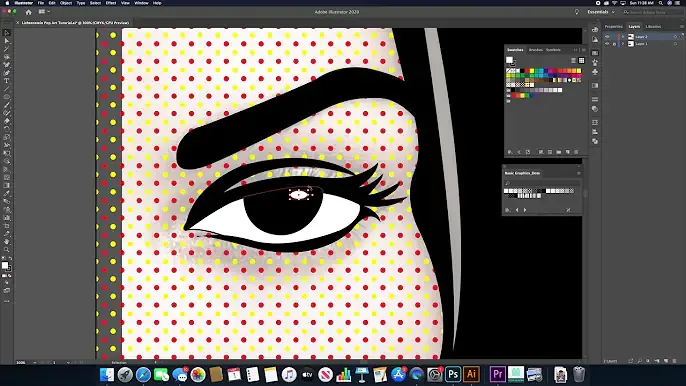Switch swatches to list view
This screenshot has height=386, width=686.
pos(573,60)
